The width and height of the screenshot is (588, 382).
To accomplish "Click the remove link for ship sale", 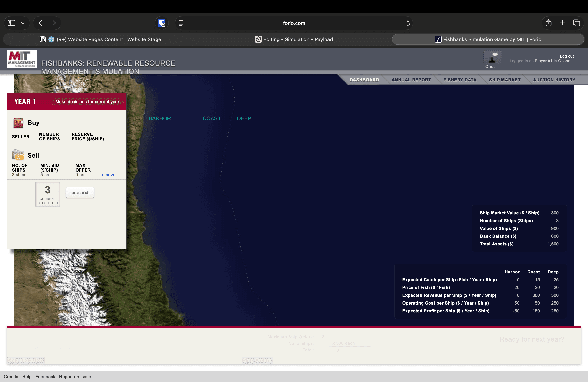I will (108, 175).
